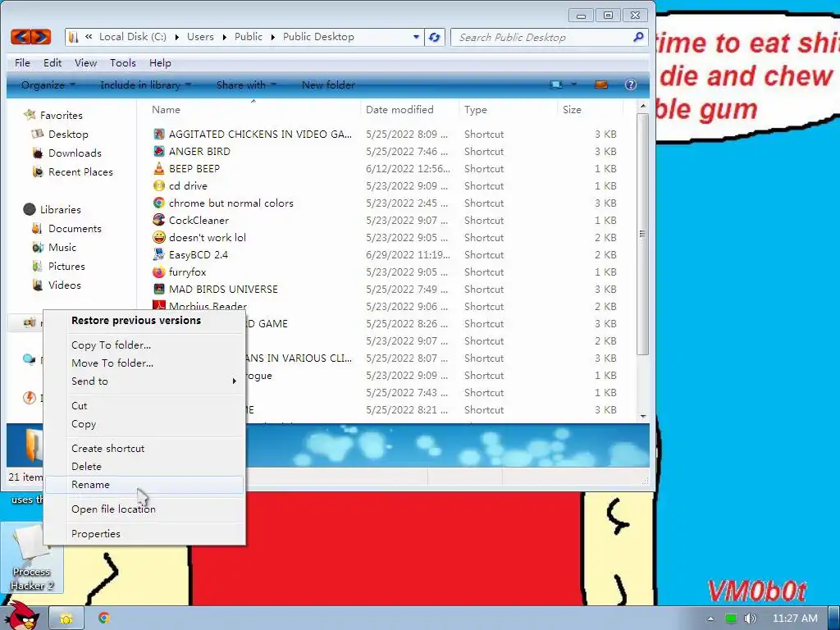Select the BEEP BEEP cone icon
The width and height of the screenshot is (840, 630).
tap(158, 168)
